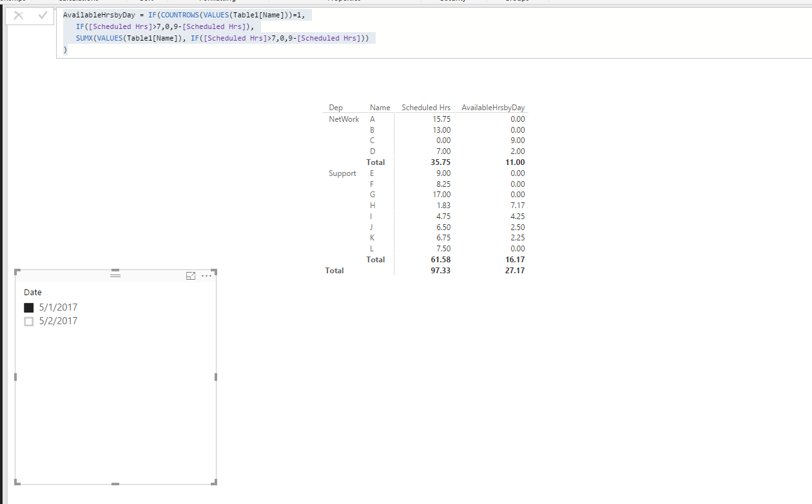Open focus mode on the Date slicer
This screenshot has height=504, width=812.
(x=191, y=276)
